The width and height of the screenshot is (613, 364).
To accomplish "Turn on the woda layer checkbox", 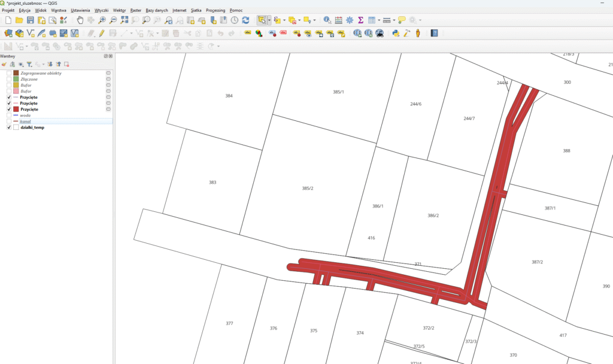I will (9, 116).
